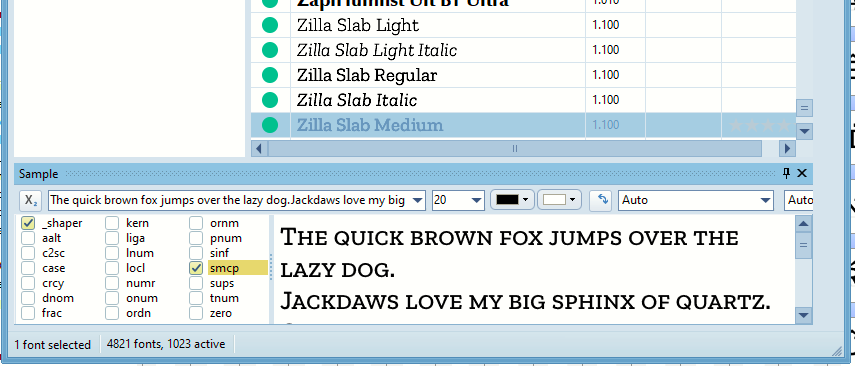Click the font list scroll right arrow
Screen dimensions: 855x366
click(x=787, y=148)
